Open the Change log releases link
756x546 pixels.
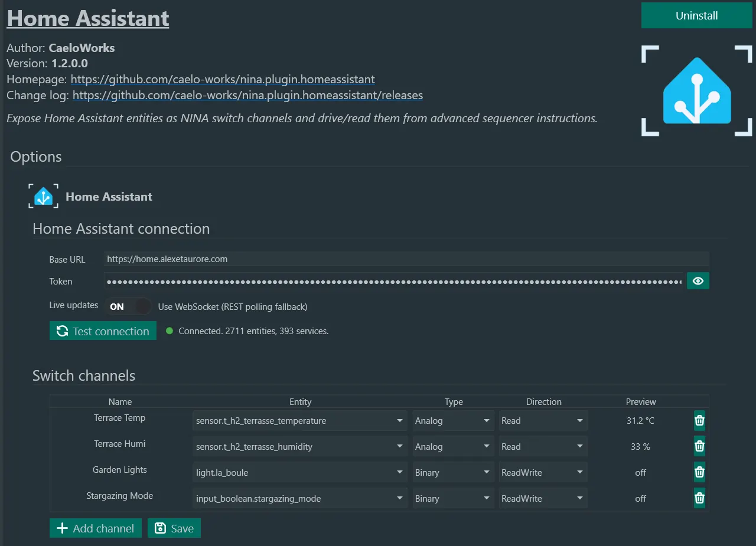247,95
